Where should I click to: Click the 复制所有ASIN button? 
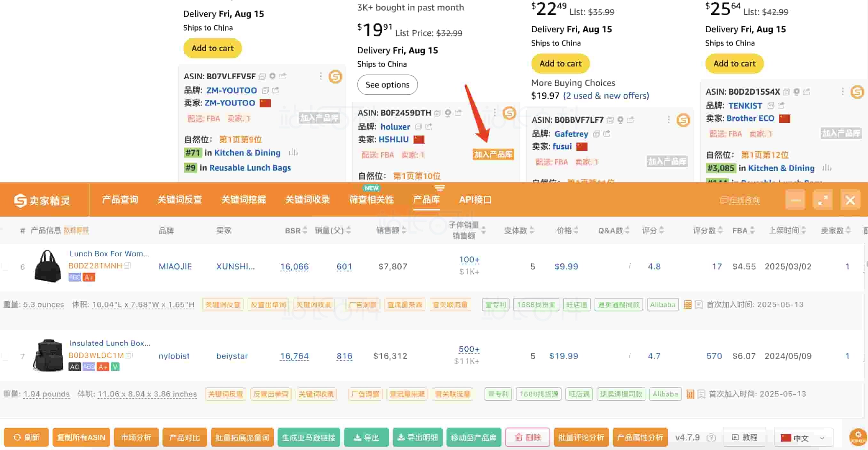pos(81,438)
